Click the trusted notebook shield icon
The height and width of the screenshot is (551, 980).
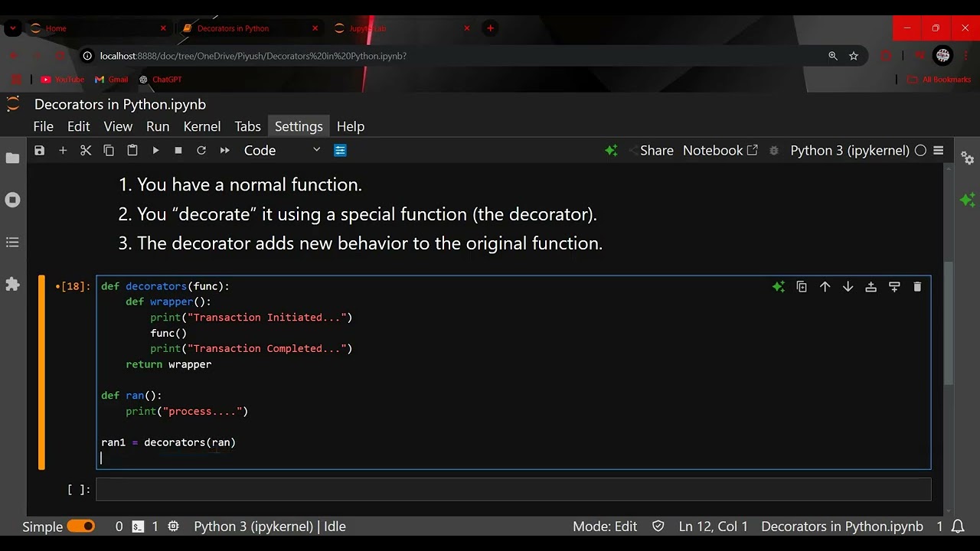click(x=658, y=527)
